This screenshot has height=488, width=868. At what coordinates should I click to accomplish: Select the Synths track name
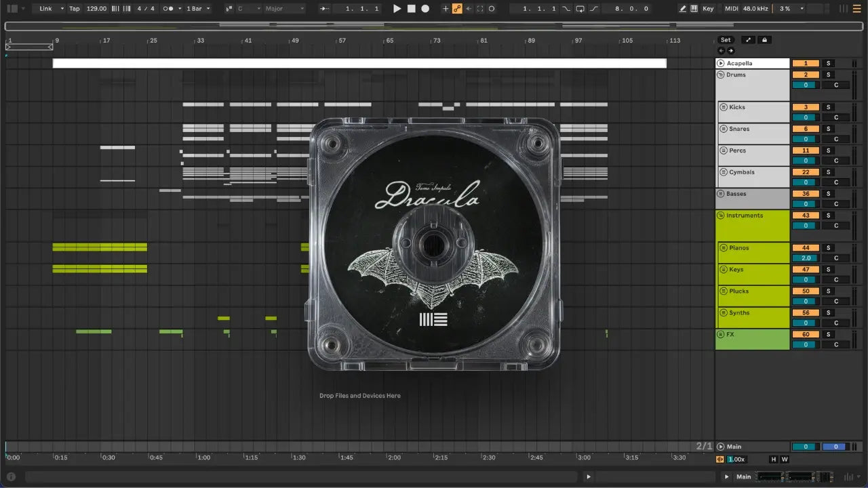(739, 313)
